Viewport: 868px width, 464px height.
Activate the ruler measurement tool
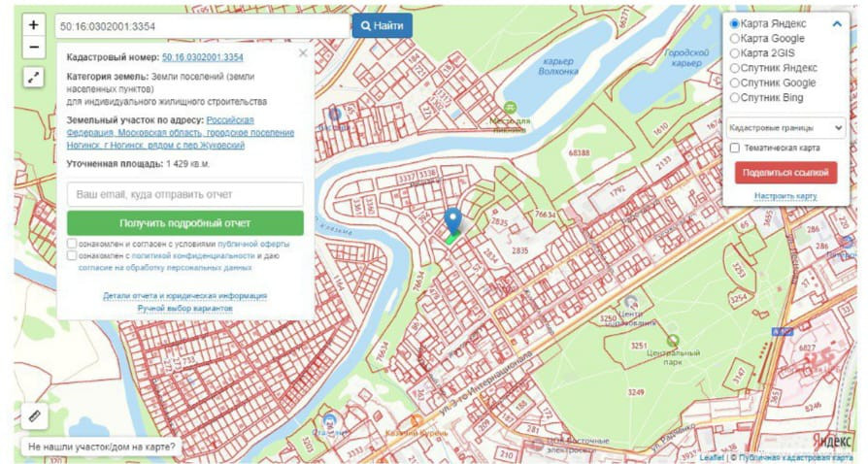click(34, 415)
